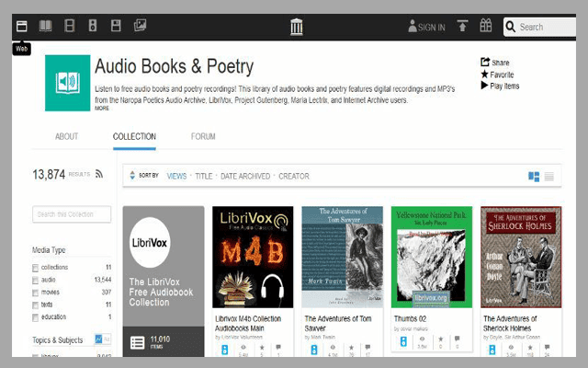Check the audio media type box
The width and height of the screenshot is (588, 368).
coord(35,280)
